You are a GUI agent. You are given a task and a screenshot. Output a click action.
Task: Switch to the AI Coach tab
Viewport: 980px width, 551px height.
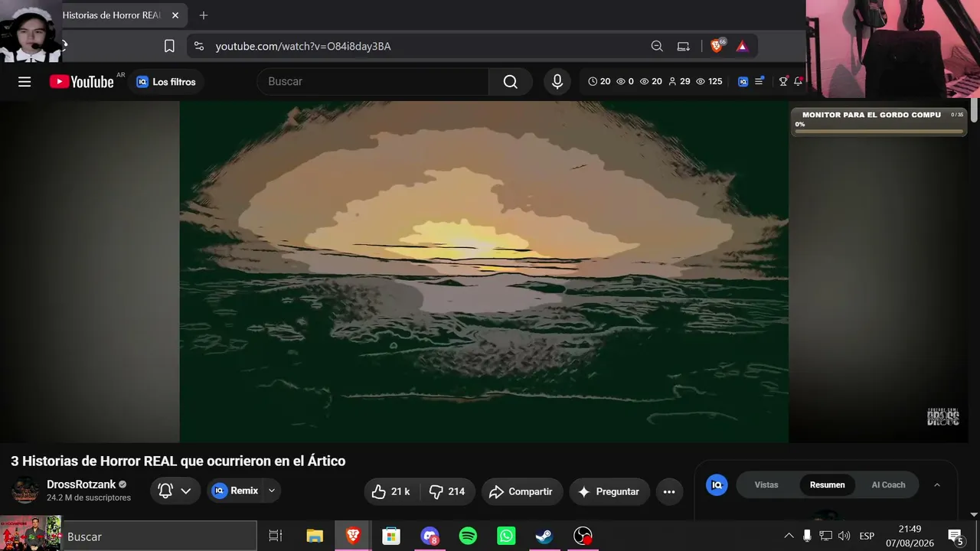888,484
